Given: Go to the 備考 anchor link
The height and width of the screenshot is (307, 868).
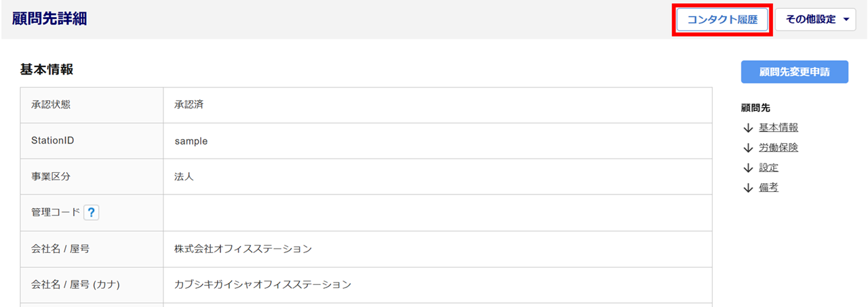Looking at the screenshot, I should pyautogui.click(x=768, y=188).
